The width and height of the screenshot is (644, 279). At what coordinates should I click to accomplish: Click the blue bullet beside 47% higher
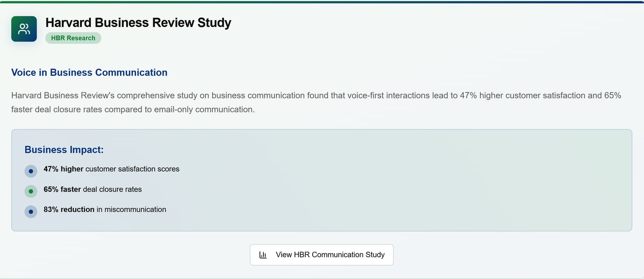point(31,171)
